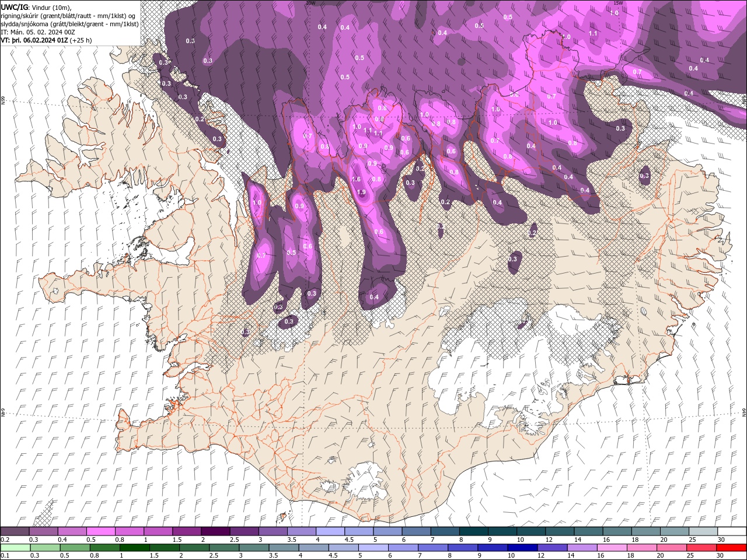Select the lilac swatch labeled 14 in lower row

[582, 548]
